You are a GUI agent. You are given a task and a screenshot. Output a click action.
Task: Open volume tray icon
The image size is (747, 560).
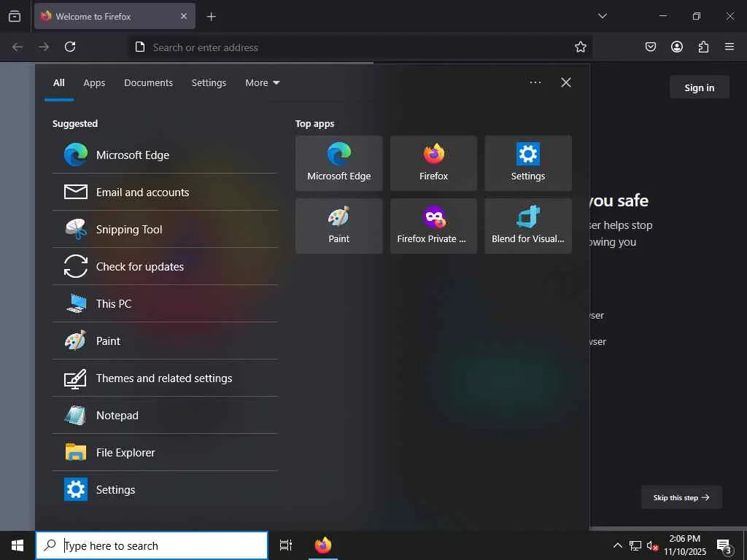(x=652, y=545)
